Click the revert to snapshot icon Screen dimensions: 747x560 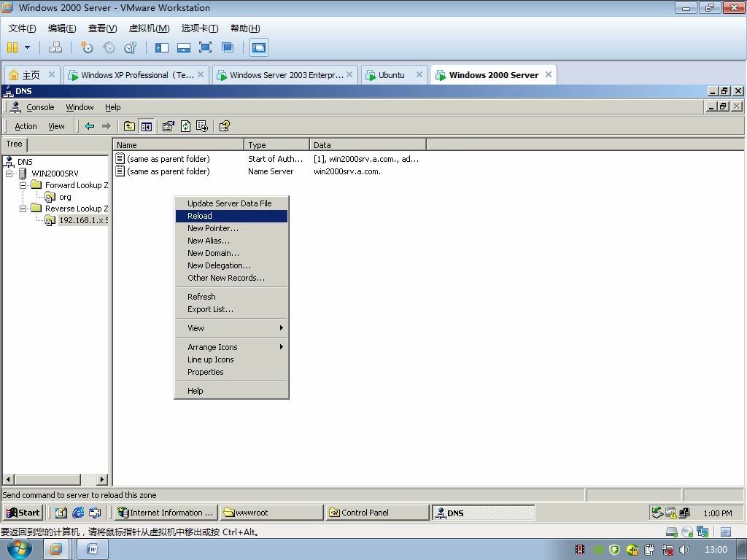click(x=109, y=47)
